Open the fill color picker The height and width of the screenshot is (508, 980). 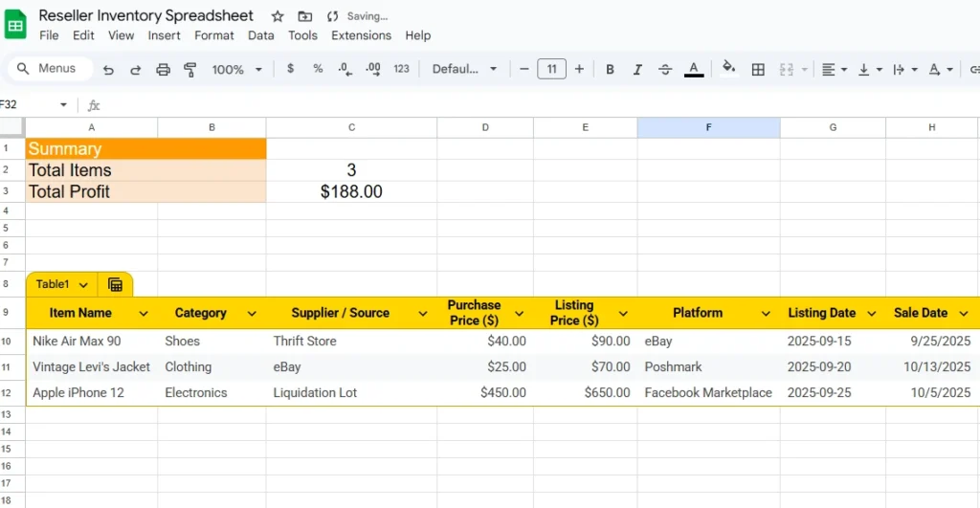pos(728,69)
